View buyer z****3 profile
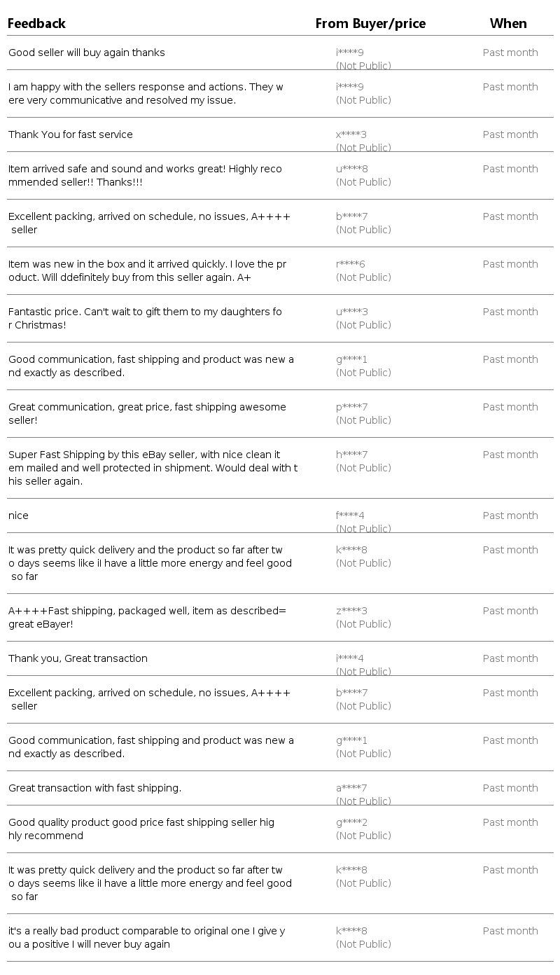This screenshot has width=560, height=975. click(x=351, y=611)
